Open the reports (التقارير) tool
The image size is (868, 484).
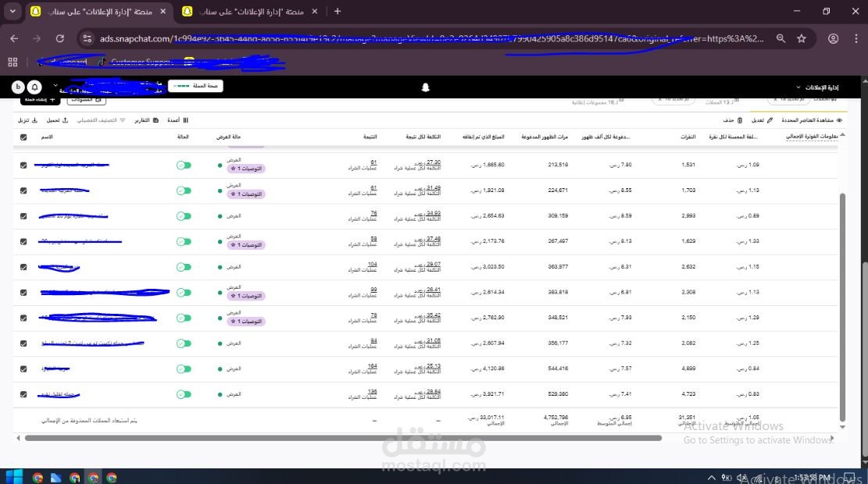coord(146,120)
